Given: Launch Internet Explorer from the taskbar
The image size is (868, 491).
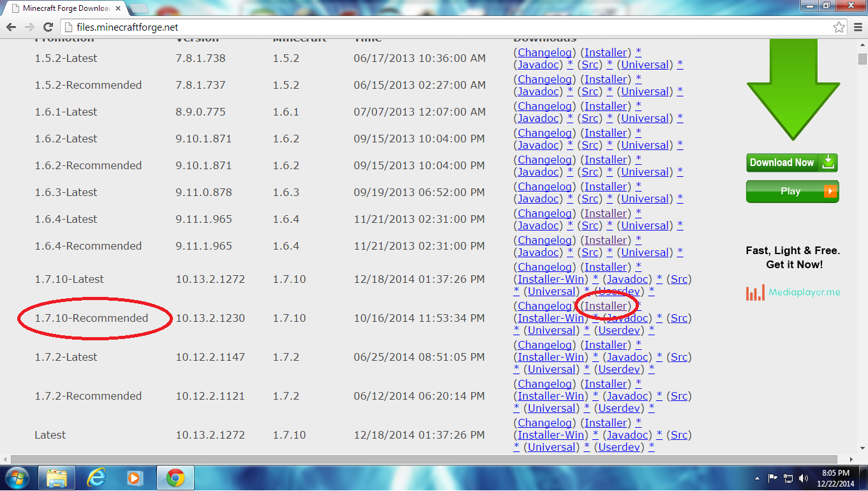Looking at the screenshot, I should 96,478.
